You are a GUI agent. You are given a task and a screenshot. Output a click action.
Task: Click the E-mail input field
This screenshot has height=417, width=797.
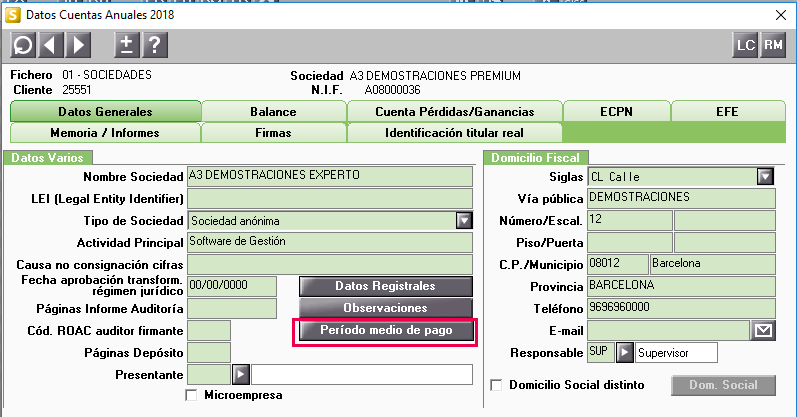click(x=668, y=331)
